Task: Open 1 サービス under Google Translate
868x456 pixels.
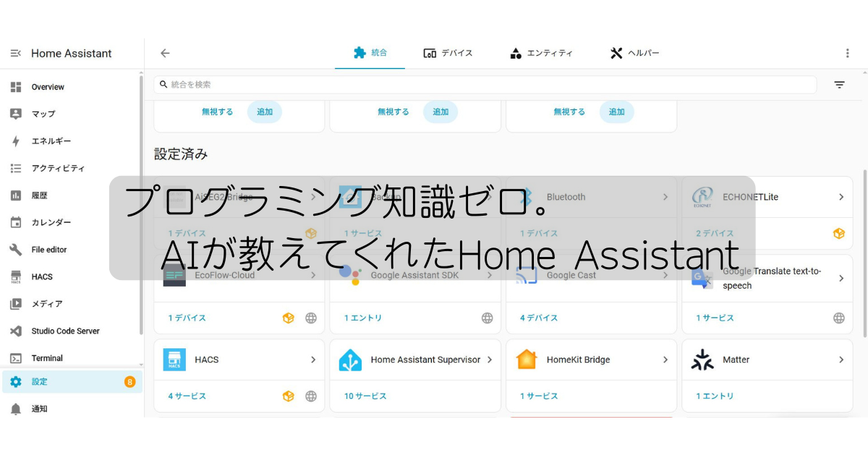Action: (715, 318)
